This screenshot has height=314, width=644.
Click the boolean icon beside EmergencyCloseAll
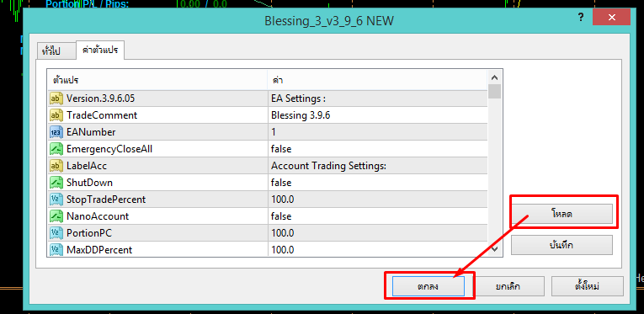(x=56, y=149)
